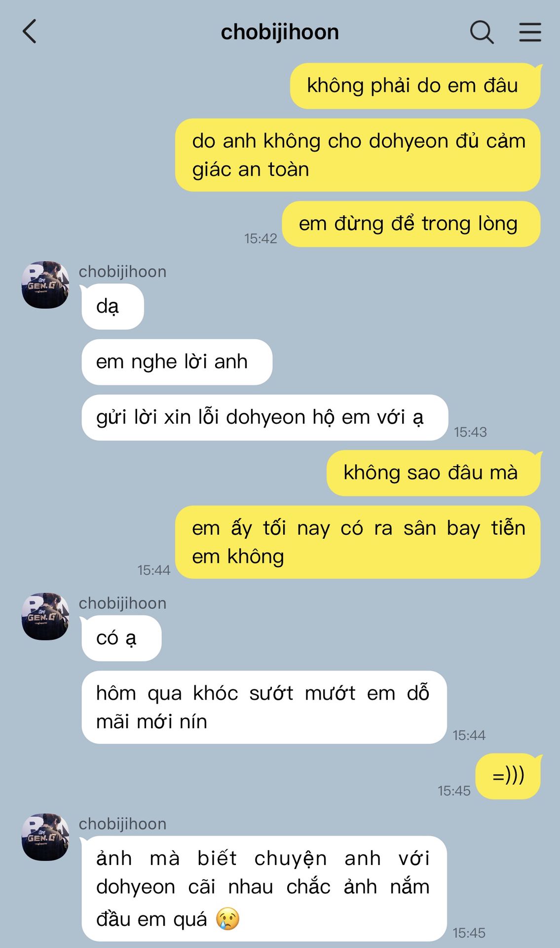Select the 'em đừng để trong lòng' message
Viewport: 560px width, 948px height.
click(411, 224)
